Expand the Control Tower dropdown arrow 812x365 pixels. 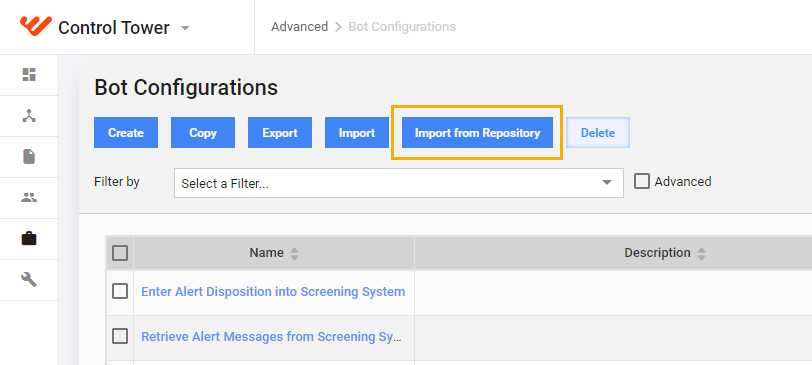pos(185,28)
